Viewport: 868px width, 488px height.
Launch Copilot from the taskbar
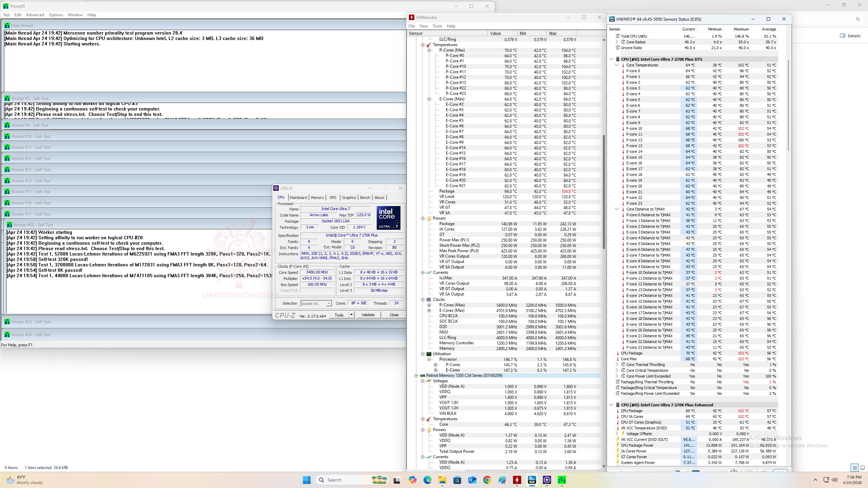tap(412, 480)
